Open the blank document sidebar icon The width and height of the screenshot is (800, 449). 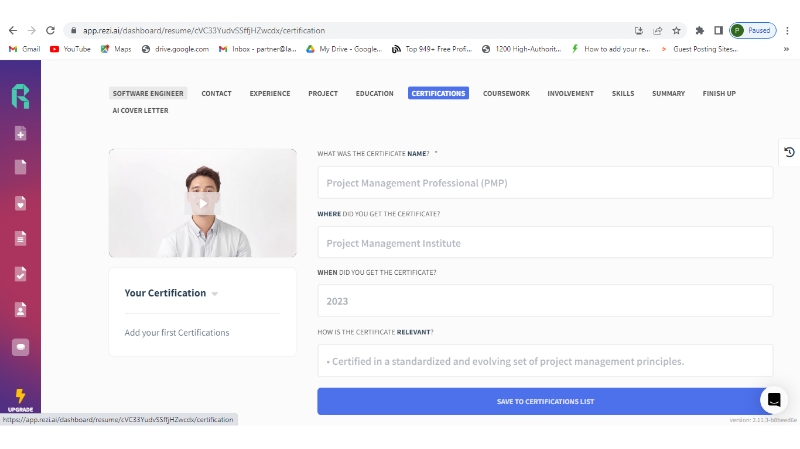coord(20,167)
